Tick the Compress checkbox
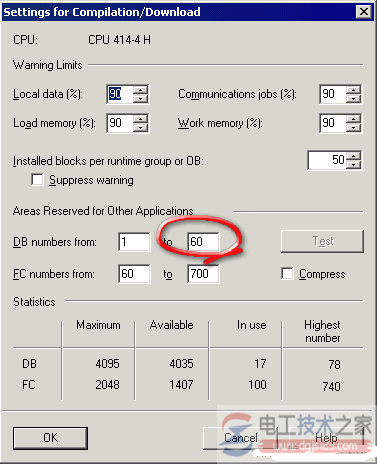 pyautogui.click(x=287, y=274)
